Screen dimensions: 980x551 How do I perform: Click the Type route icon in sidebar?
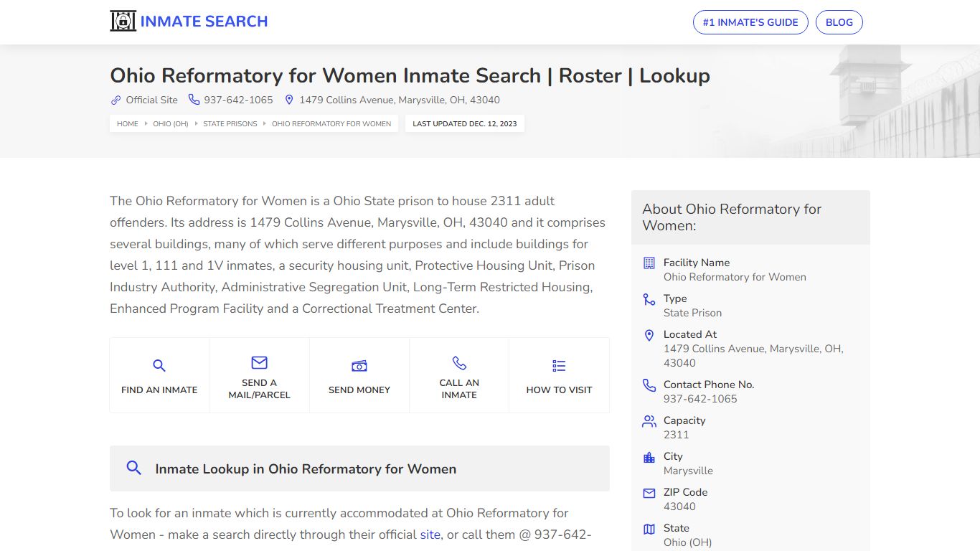[649, 299]
